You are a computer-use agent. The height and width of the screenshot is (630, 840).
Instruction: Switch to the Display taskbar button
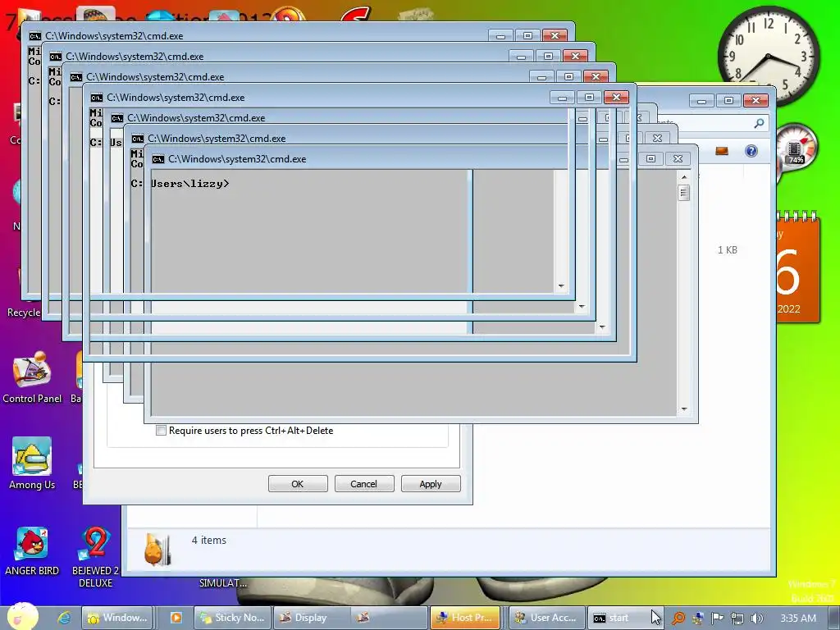pos(311,618)
